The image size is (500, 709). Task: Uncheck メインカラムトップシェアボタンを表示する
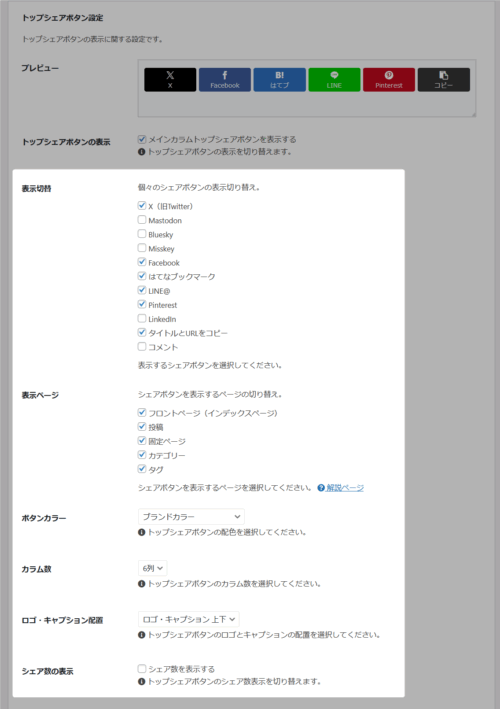[x=142, y=139]
